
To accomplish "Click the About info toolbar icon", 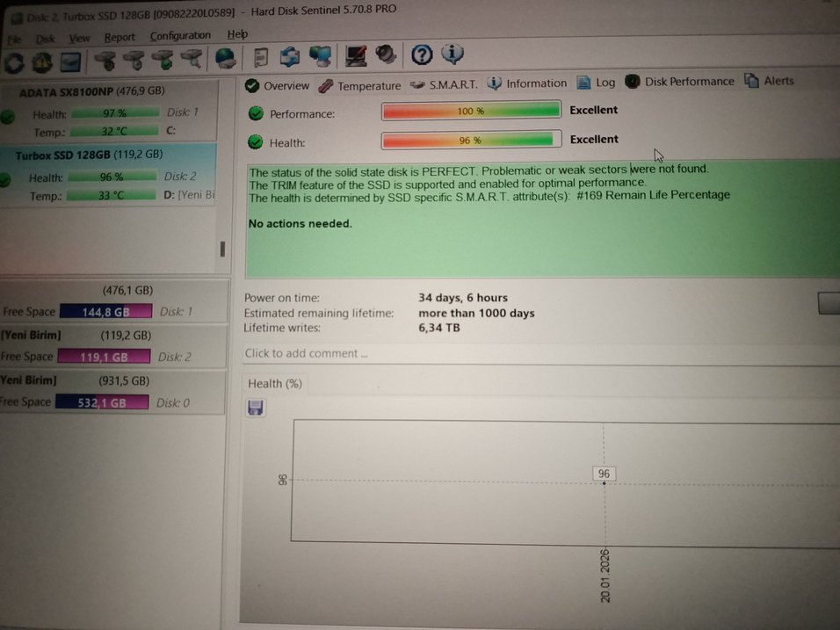I will (452, 54).
